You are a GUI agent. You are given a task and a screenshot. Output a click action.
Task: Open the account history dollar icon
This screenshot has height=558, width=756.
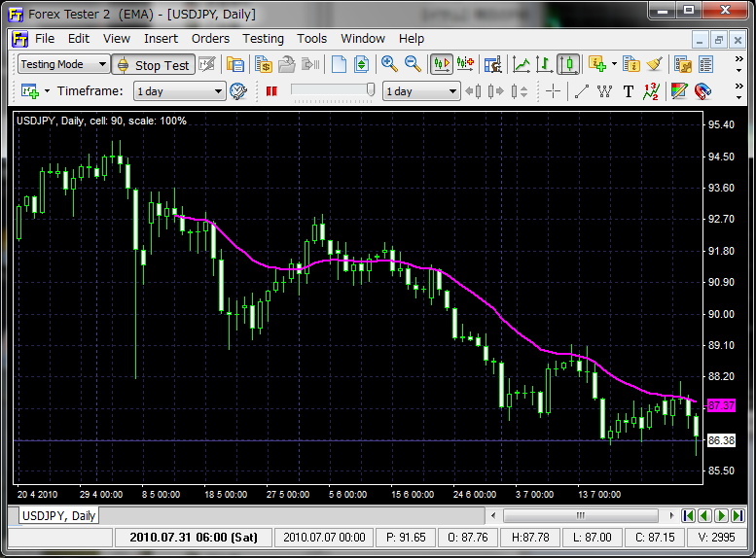264,64
